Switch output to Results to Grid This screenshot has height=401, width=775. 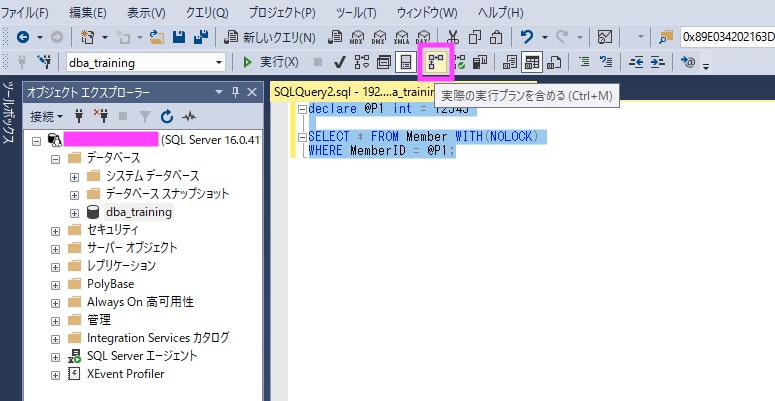(532, 62)
